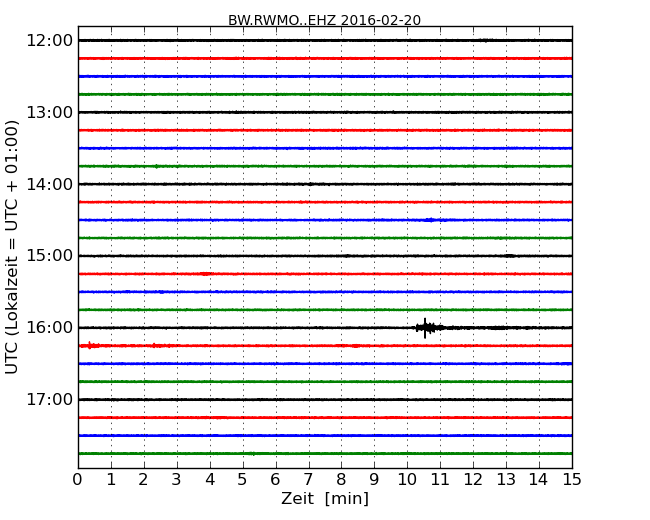Click x-axis tick label 15

pos(572,480)
